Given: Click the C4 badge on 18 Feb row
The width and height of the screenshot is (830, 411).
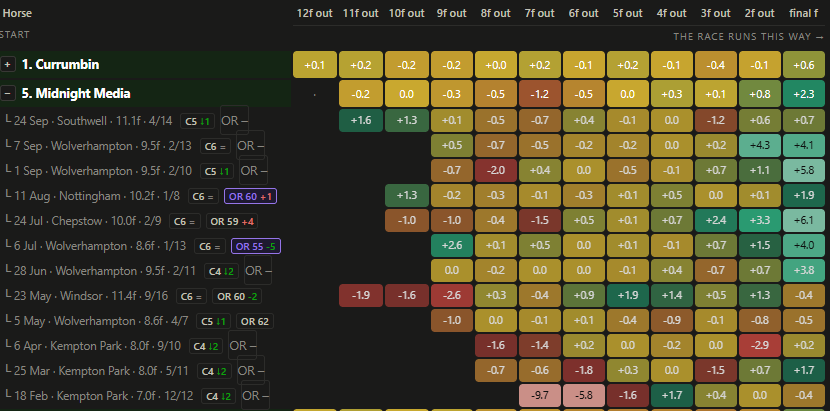Looking at the screenshot, I should pos(220,397).
